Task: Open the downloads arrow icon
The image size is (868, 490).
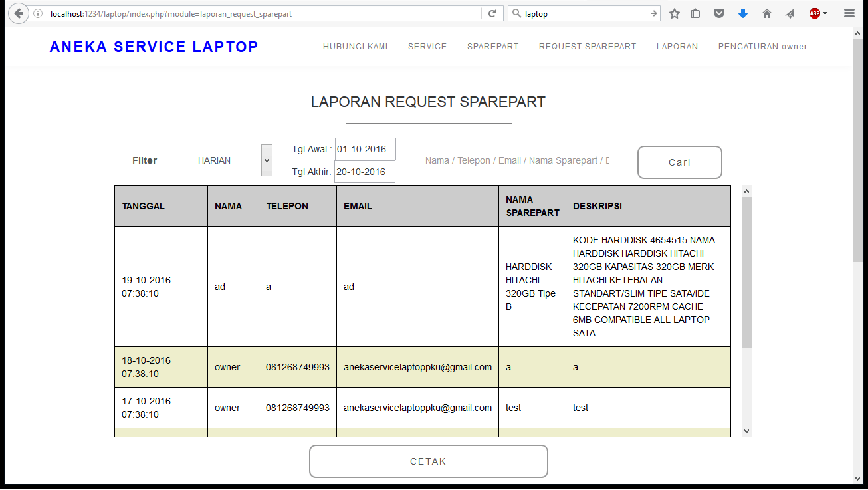Action: click(743, 13)
